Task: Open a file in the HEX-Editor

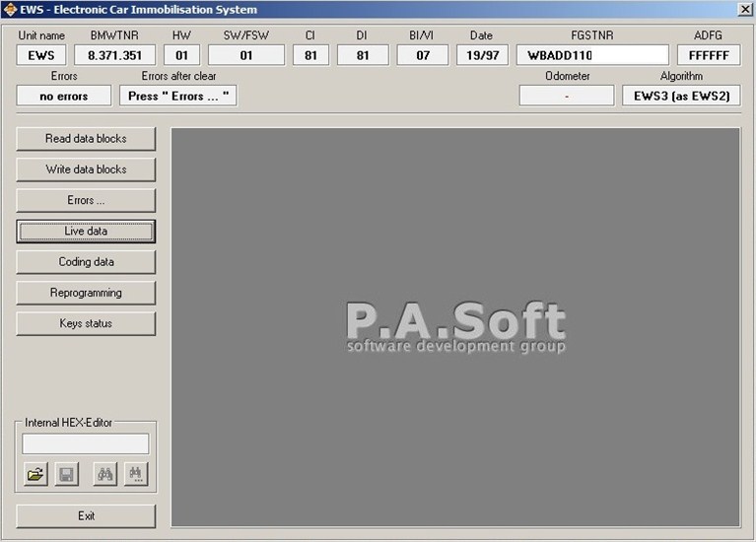Action: [x=35, y=474]
